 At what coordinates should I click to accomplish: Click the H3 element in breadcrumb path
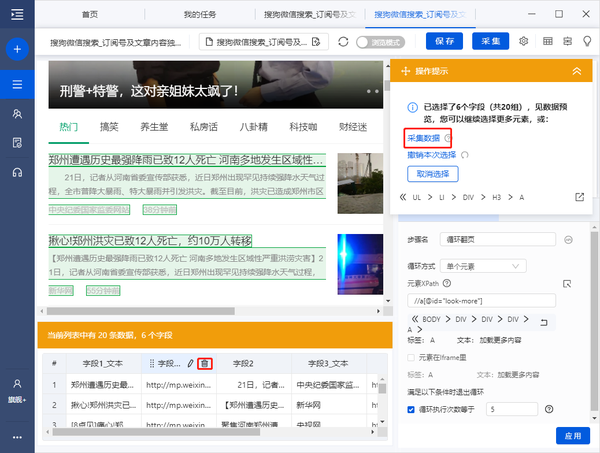click(x=496, y=197)
